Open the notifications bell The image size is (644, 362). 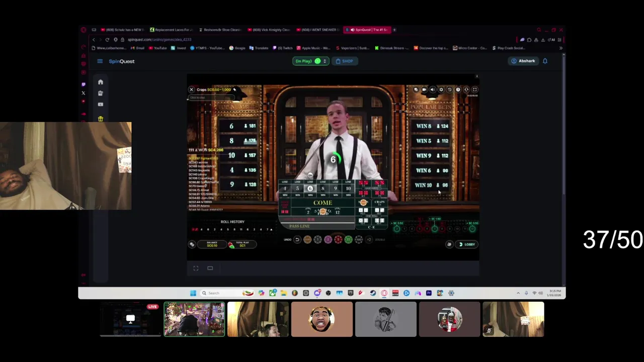tap(545, 61)
